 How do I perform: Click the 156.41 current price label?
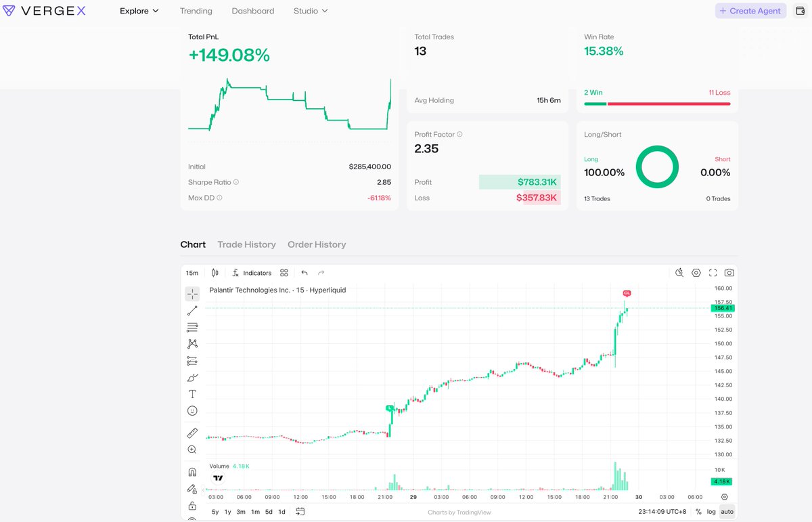point(723,308)
